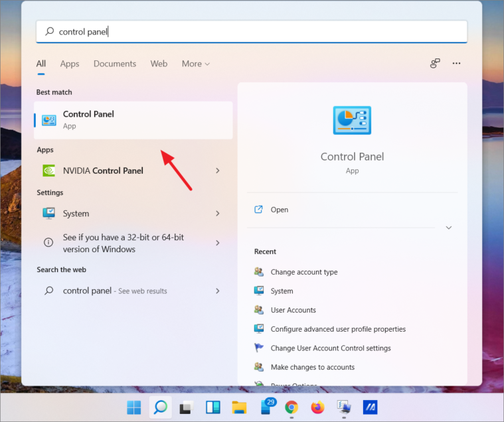Expand the System settings result chevron
Image resolution: width=504 pixels, height=422 pixels.
point(218,213)
